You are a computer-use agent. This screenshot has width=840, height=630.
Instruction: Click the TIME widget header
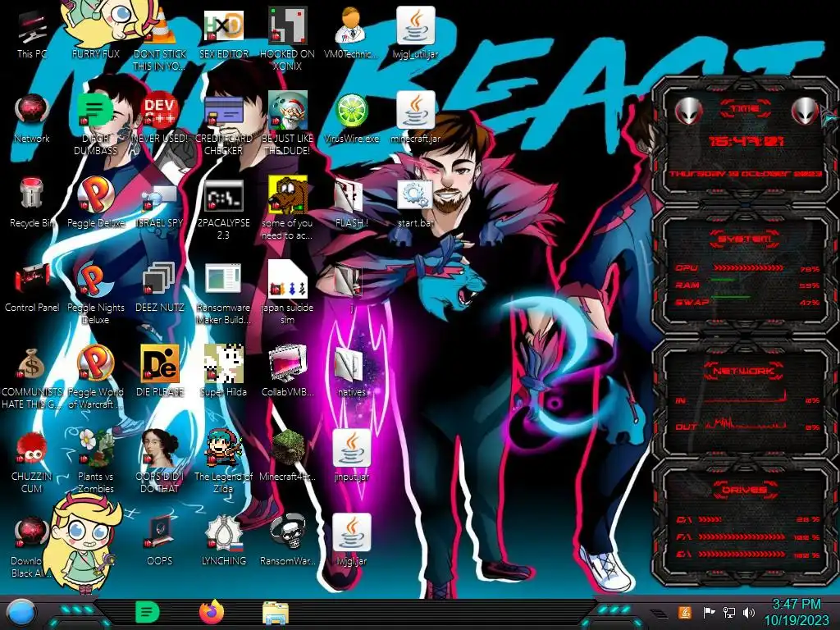(x=745, y=109)
